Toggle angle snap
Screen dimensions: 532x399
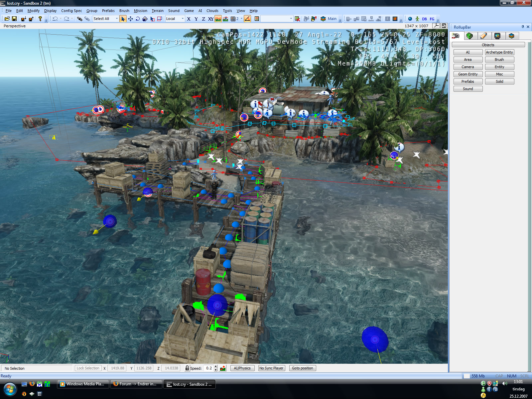click(x=247, y=19)
